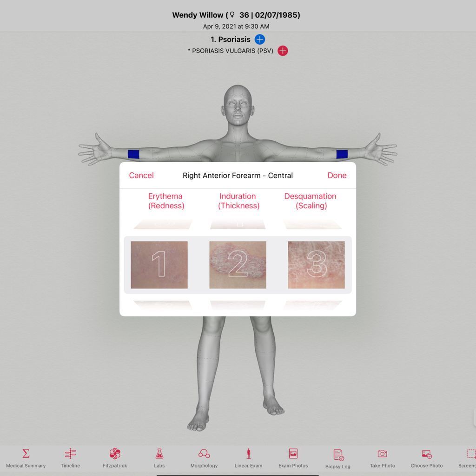Open the Medical Summary sigma icon
476x476 pixels.
26,454
